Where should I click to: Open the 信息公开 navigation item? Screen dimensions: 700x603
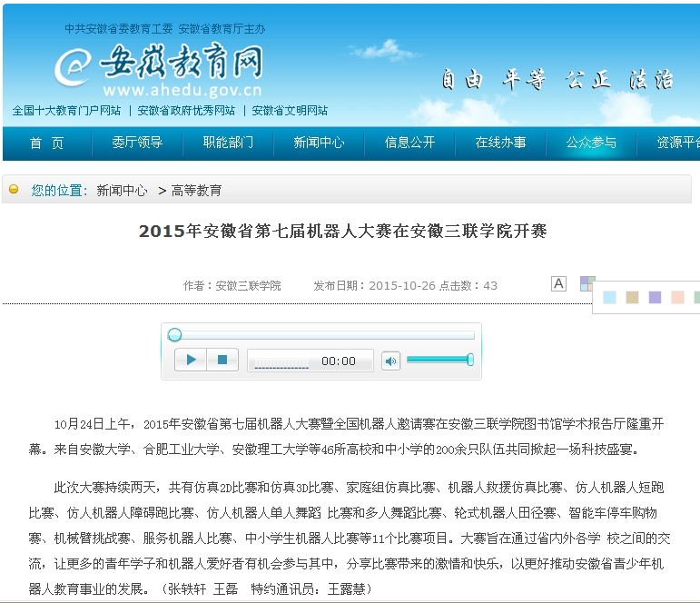409,143
